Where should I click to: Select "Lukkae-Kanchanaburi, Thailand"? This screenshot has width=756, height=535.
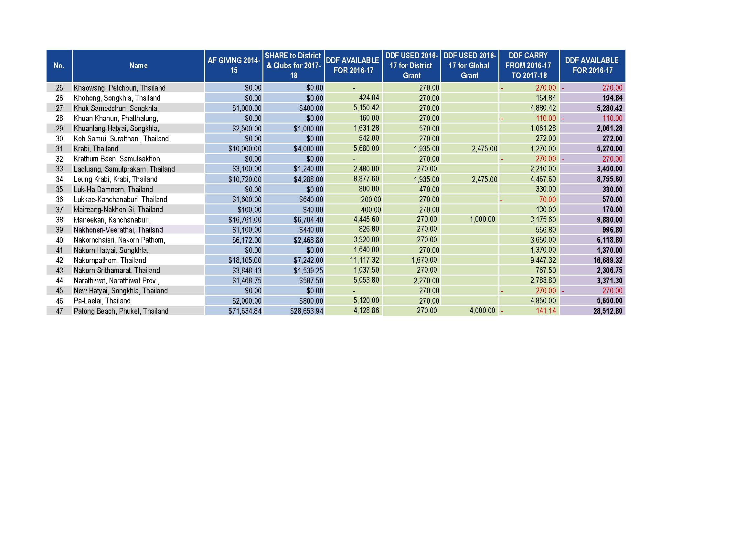click(120, 200)
